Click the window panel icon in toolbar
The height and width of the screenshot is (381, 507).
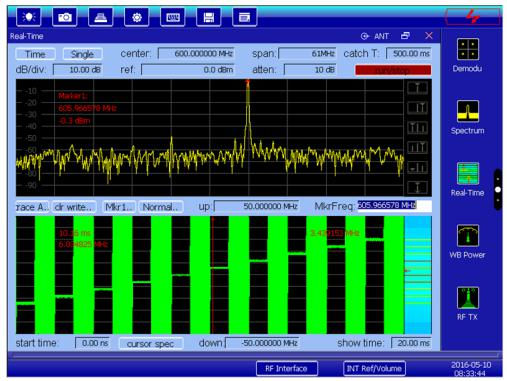click(244, 17)
